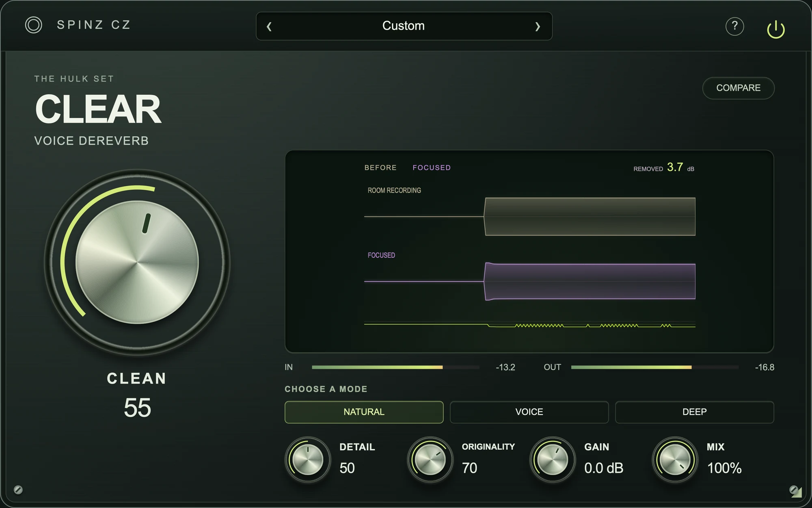The height and width of the screenshot is (508, 812).
Task: Click the SPINZ CZ brand text
Action: pyautogui.click(x=94, y=25)
